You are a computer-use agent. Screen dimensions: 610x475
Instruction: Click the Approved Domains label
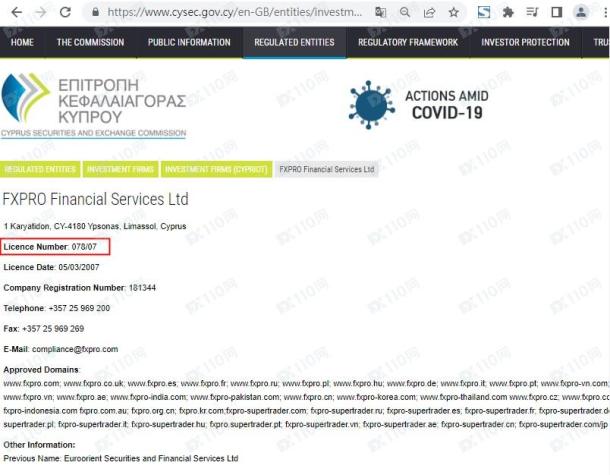pyautogui.click(x=41, y=370)
